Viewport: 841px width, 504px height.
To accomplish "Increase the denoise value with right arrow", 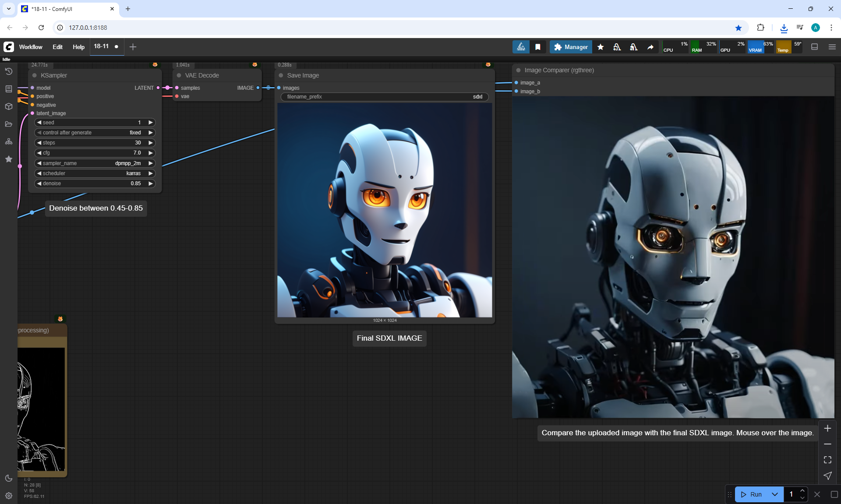I will point(151,183).
